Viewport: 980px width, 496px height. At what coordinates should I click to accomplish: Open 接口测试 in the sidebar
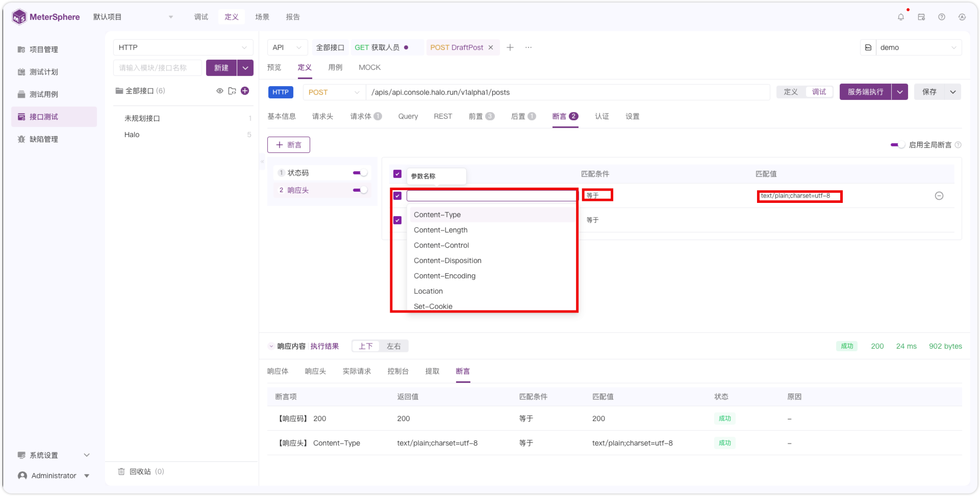[x=54, y=117]
